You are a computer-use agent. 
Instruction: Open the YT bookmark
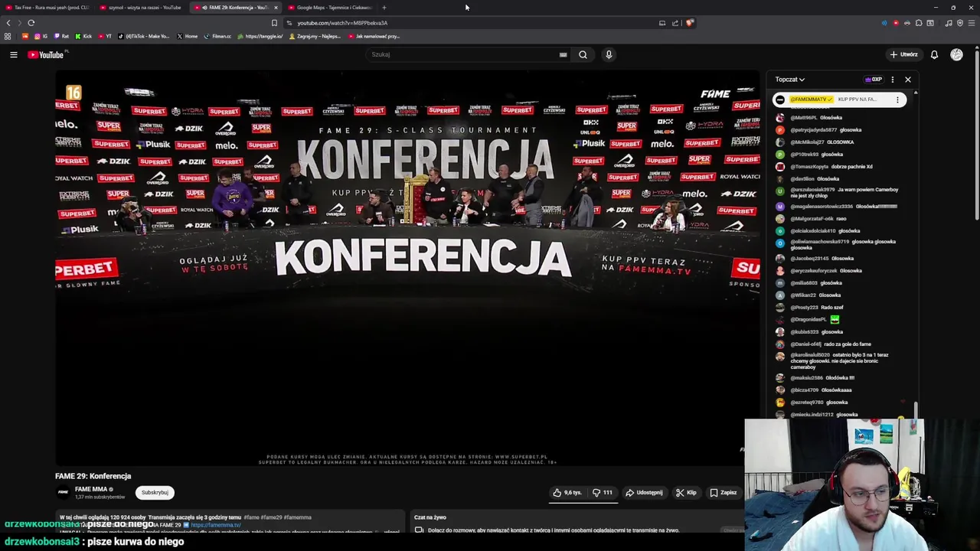pos(105,36)
